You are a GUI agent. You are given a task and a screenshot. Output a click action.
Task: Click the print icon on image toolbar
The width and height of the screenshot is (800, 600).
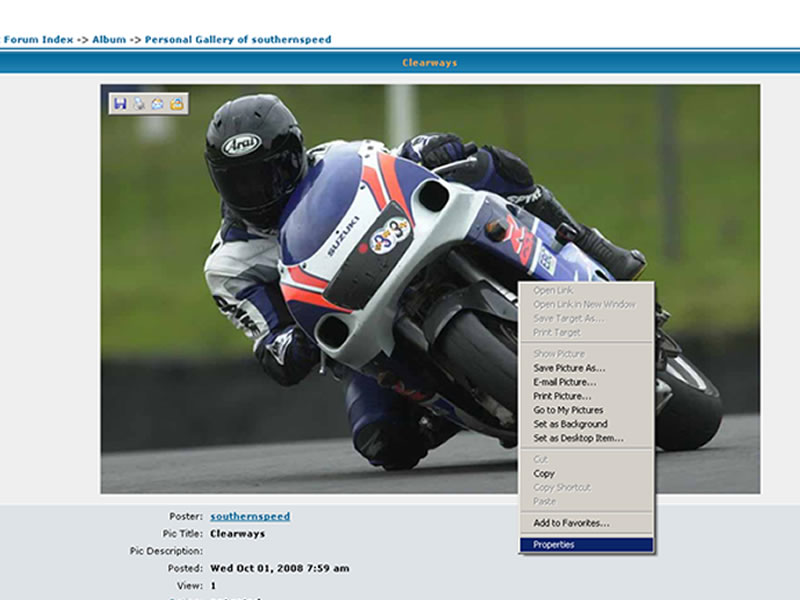pos(139,103)
